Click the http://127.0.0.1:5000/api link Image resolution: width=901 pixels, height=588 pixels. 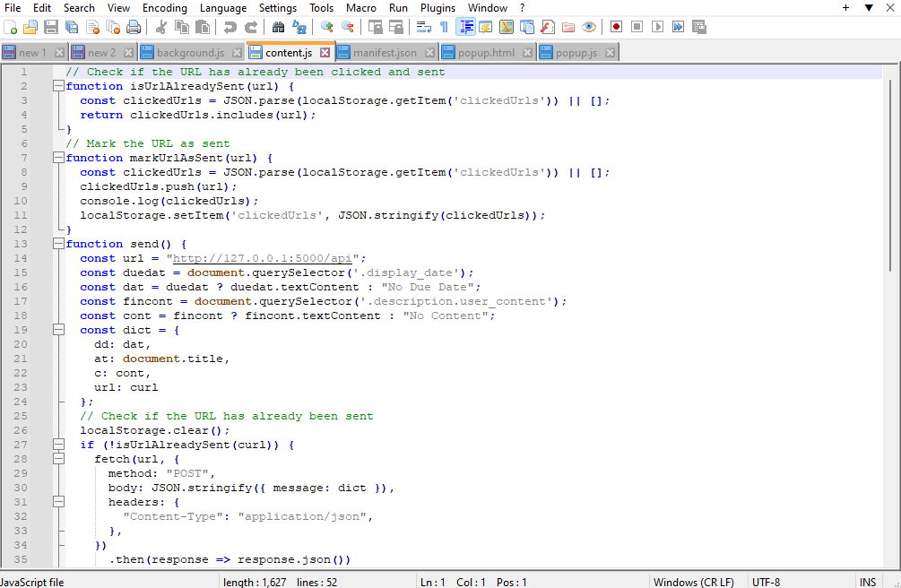tap(262, 259)
